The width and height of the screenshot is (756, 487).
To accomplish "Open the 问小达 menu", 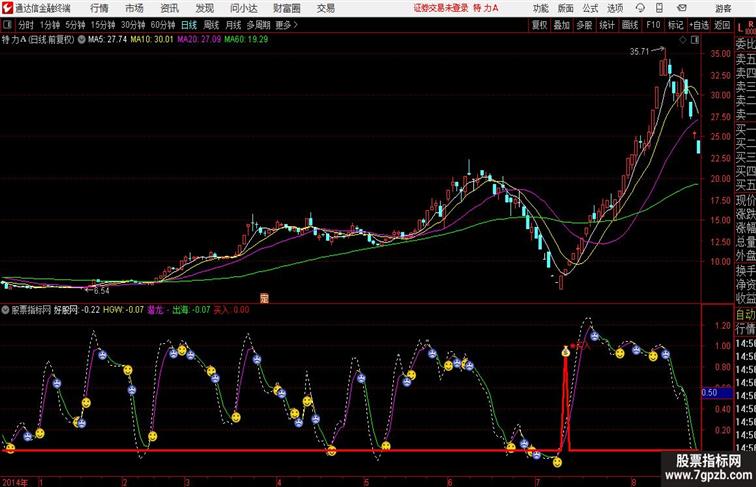I will (x=243, y=8).
